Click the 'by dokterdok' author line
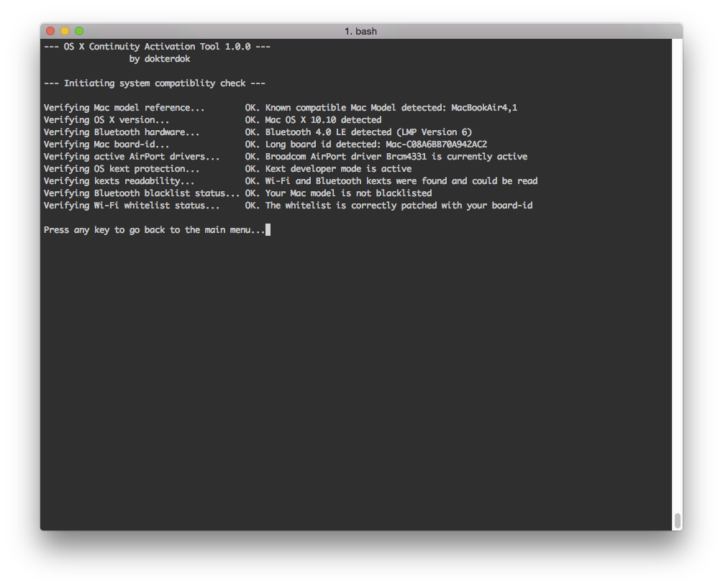 point(160,59)
